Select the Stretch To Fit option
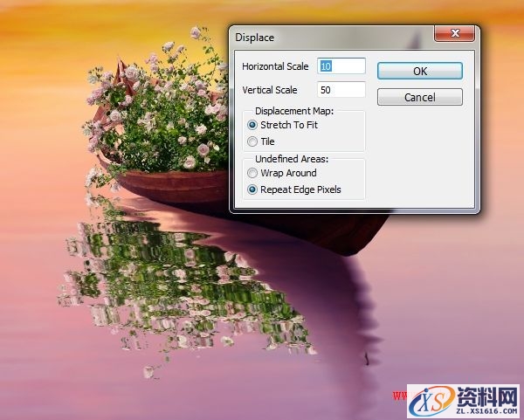This screenshot has width=524, height=420. coord(253,125)
